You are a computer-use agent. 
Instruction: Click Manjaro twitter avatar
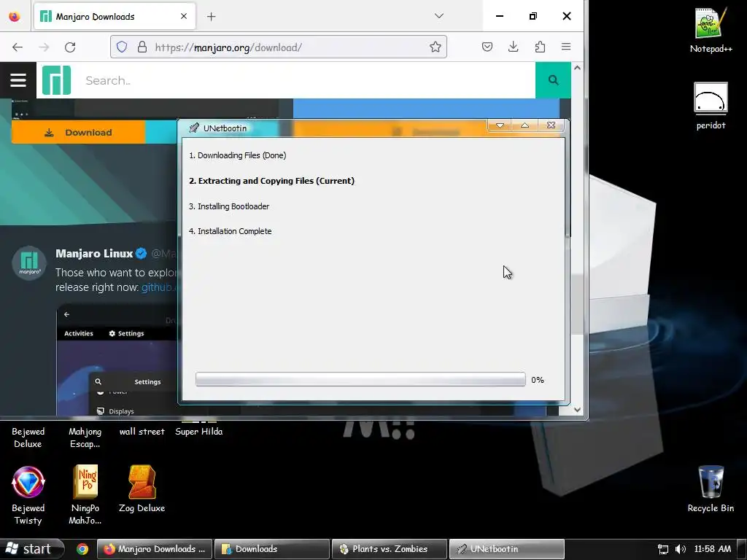click(29, 262)
